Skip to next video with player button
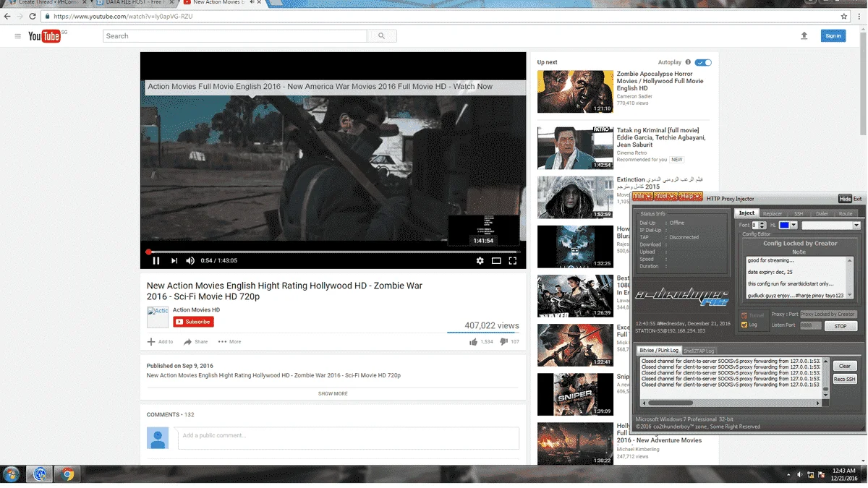 coord(174,260)
